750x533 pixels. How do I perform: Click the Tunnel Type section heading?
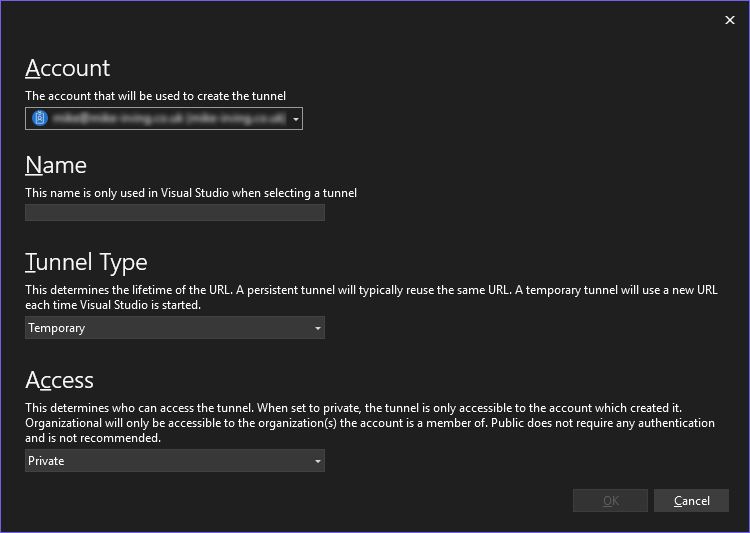pos(86,262)
